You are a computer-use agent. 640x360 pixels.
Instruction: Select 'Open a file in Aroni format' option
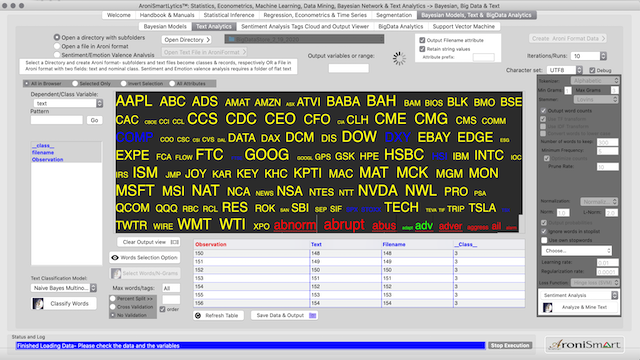click(x=57, y=46)
